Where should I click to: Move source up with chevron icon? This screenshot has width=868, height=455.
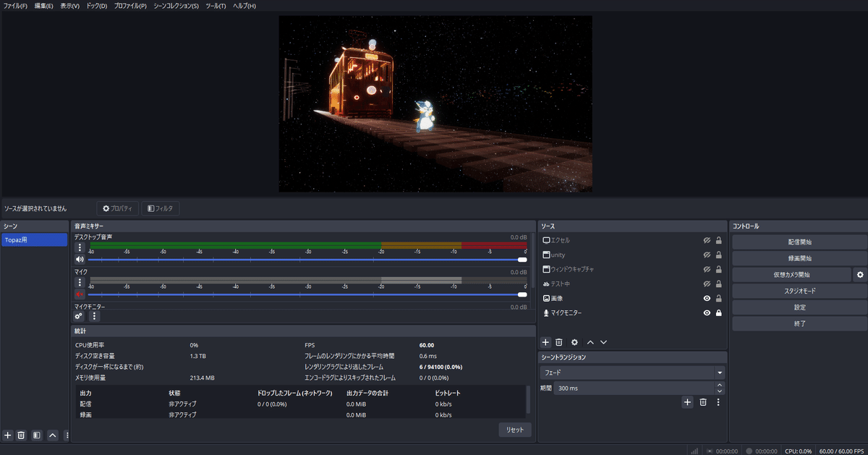pos(590,342)
